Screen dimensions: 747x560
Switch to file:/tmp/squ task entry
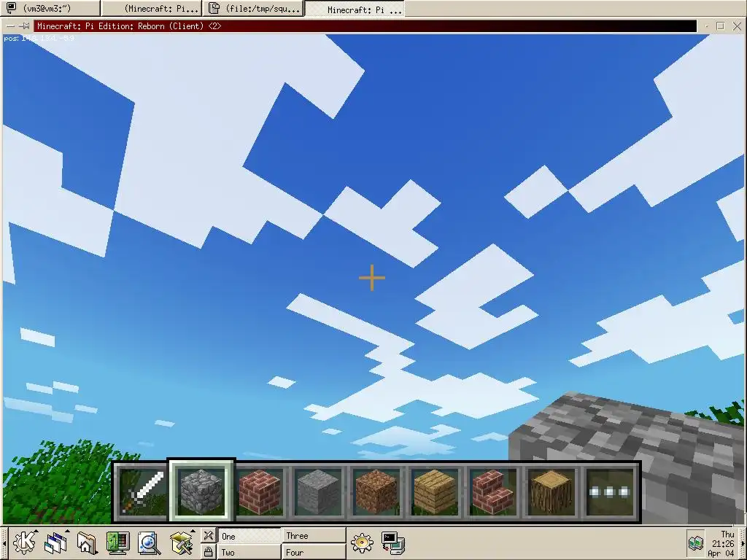click(x=253, y=8)
